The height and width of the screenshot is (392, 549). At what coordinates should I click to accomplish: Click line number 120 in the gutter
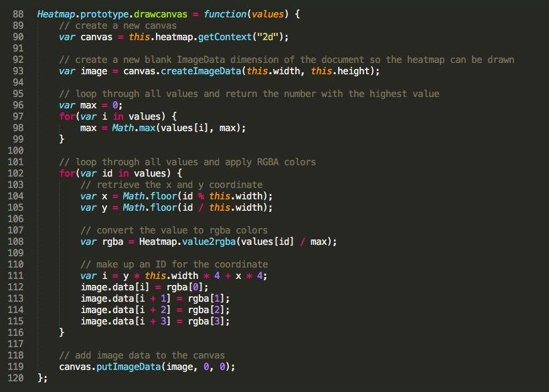(15, 378)
